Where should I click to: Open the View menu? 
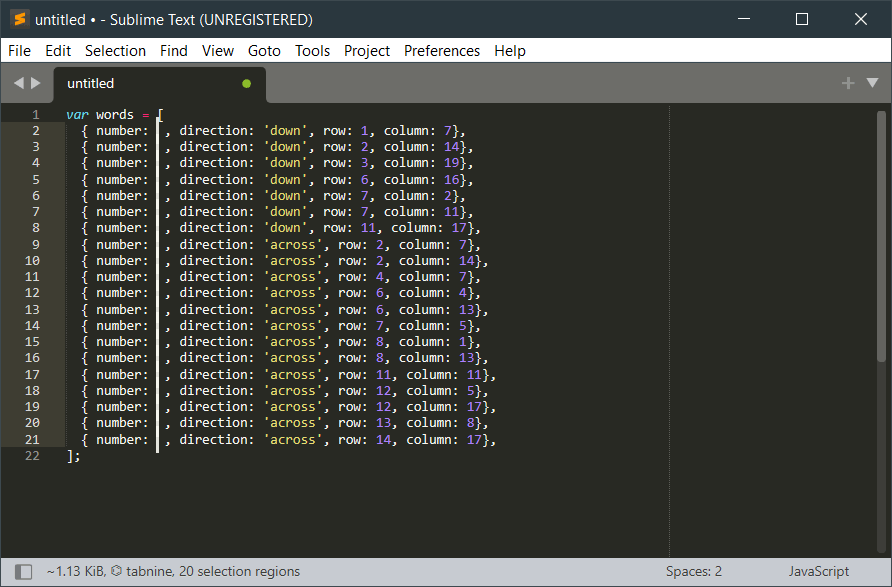[218, 51]
